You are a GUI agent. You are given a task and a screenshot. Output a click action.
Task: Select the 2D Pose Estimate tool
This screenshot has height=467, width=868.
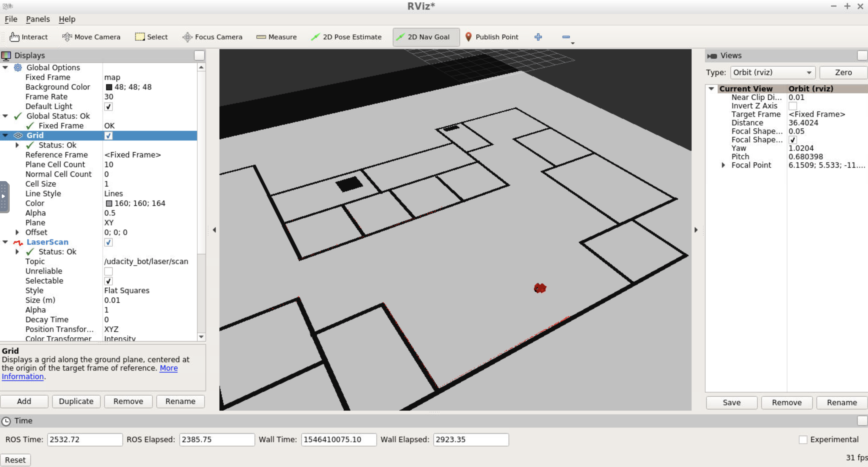[x=346, y=37]
